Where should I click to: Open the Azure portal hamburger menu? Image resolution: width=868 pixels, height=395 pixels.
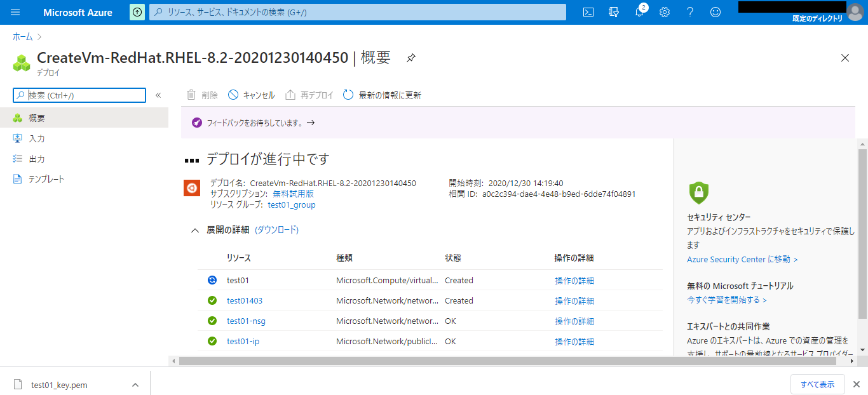[15, 12]
